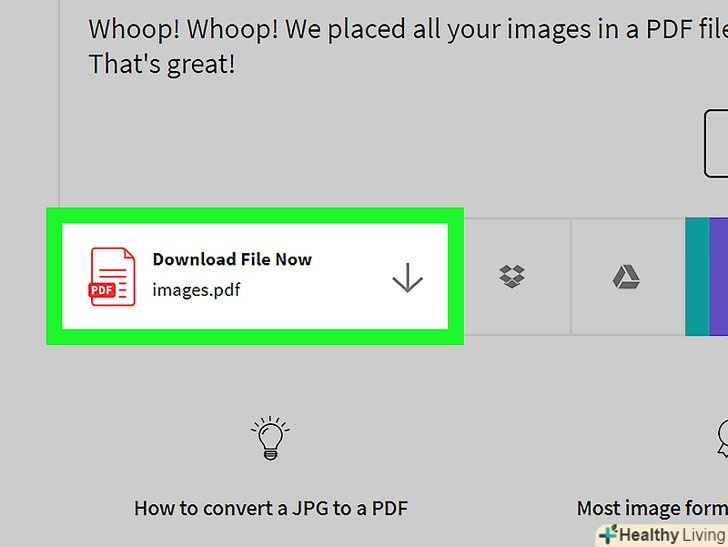Click the red PDF file icon
This screenshot has height=547, width=728.
[112, 277]
